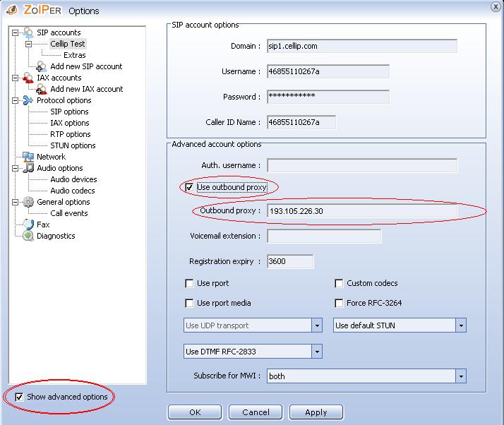The height and width of the screenshot is (425, 504).
Task: Click the Audio options music note icon
Action: click(x=28, y=168)
